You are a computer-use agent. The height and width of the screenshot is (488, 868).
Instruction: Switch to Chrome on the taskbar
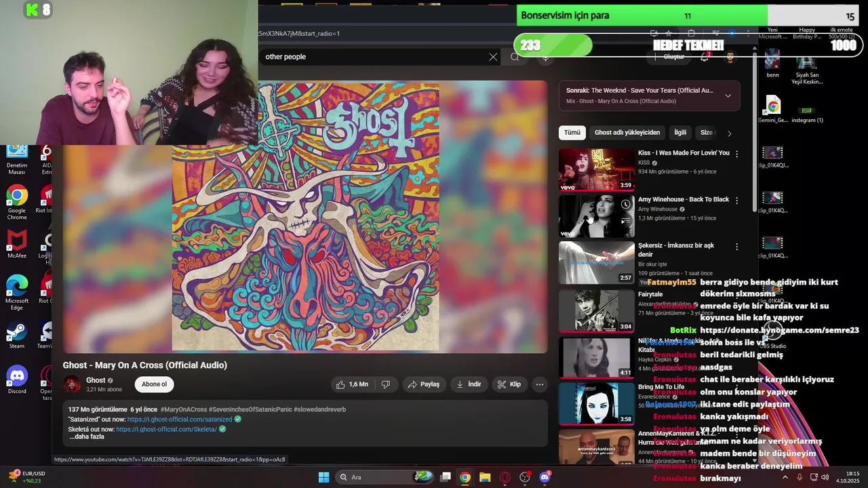465,477
